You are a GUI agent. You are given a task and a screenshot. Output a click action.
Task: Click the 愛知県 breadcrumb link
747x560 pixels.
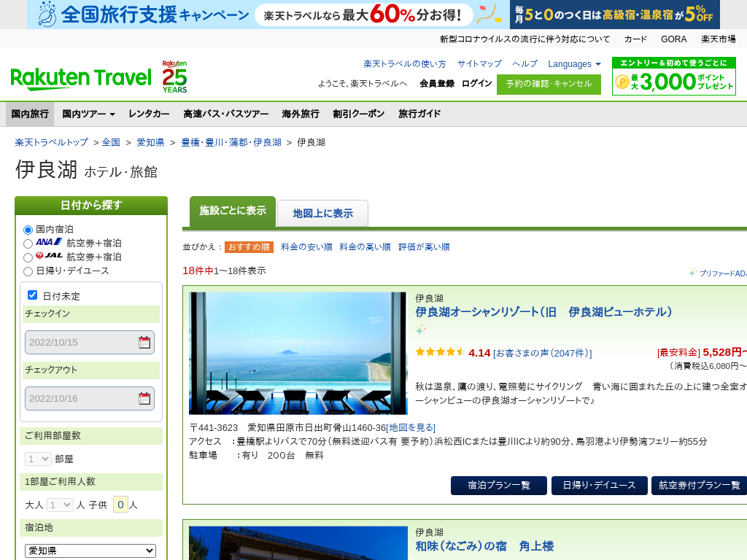point(150,142)
